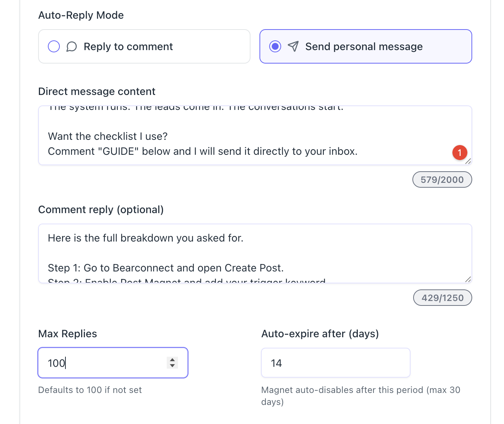Image resolution: width=504 pixels, height=424 pixels.
Task: Click the Comment reply box resize handle
Action: tap(468, 279)
